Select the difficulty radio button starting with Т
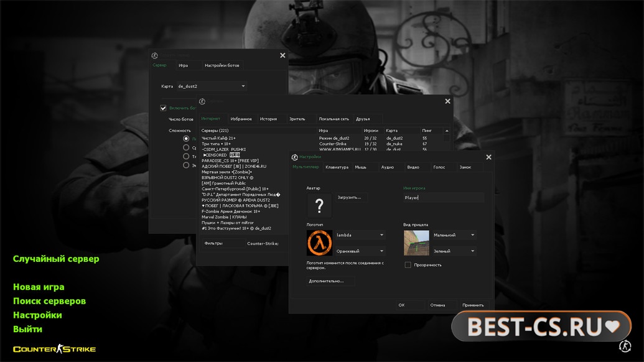 click(186, 156)
